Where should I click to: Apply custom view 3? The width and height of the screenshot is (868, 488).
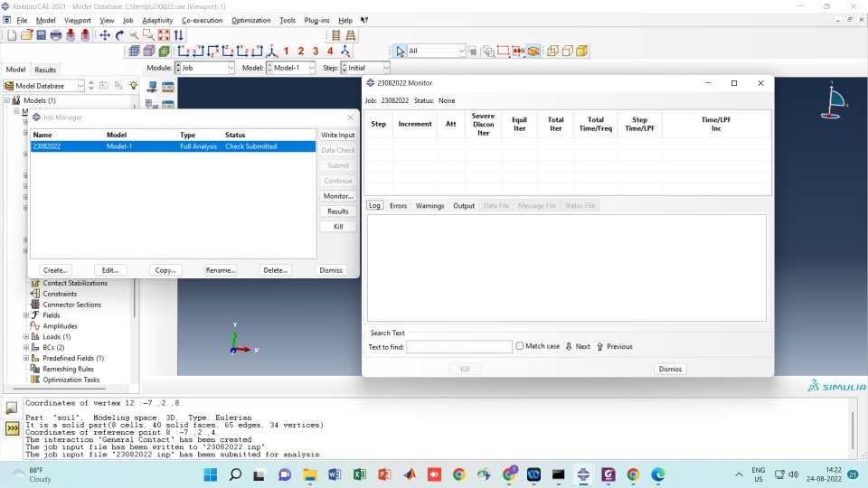click(x=316, y=51)
